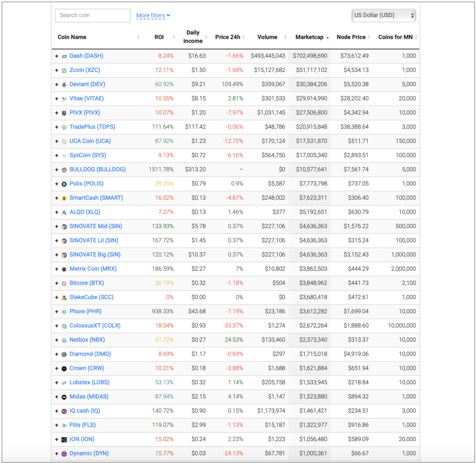Click the SINOVATE Mid logo icon

pos(64,227)
